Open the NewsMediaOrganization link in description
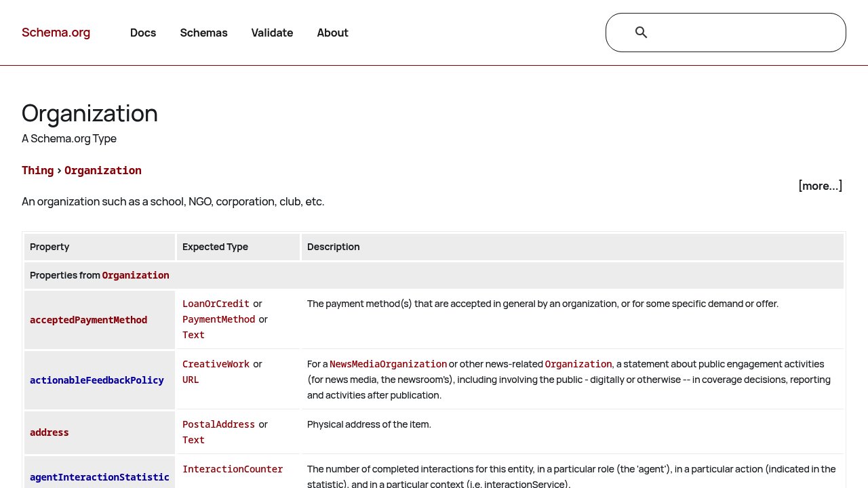 [388, 364]
